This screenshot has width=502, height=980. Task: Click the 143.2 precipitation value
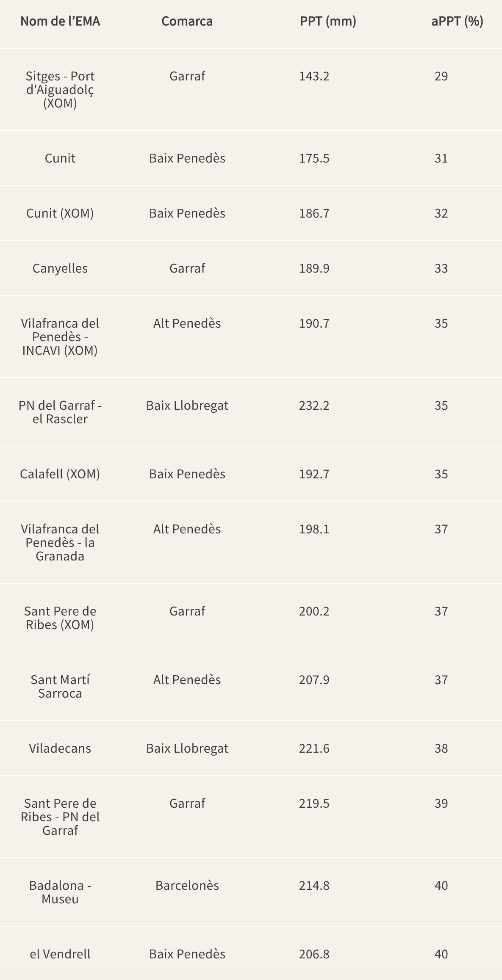coord(314,76)
